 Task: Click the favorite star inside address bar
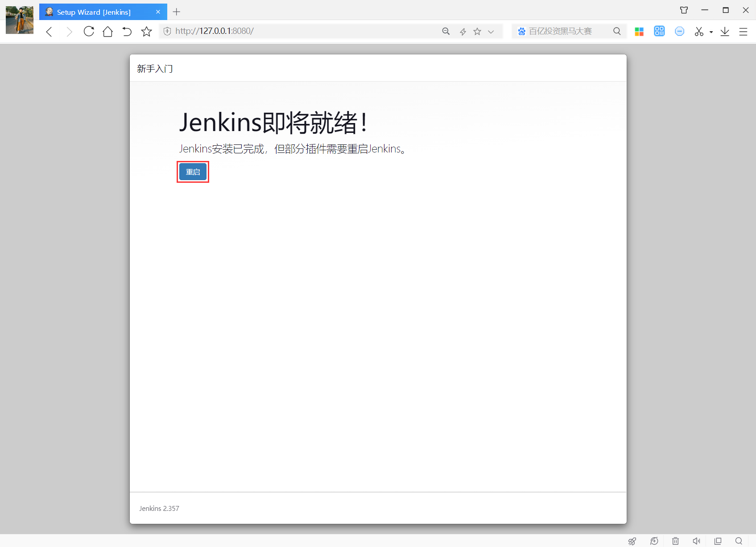(x=477, y=31)
